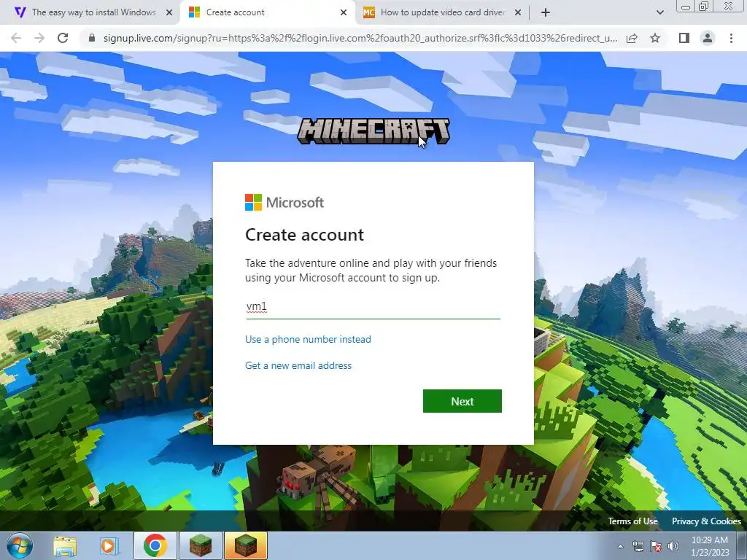Close the 'The easy way to install Windows' tab
747x560 pixels.
pyautogui.click(x=169, y=12)
